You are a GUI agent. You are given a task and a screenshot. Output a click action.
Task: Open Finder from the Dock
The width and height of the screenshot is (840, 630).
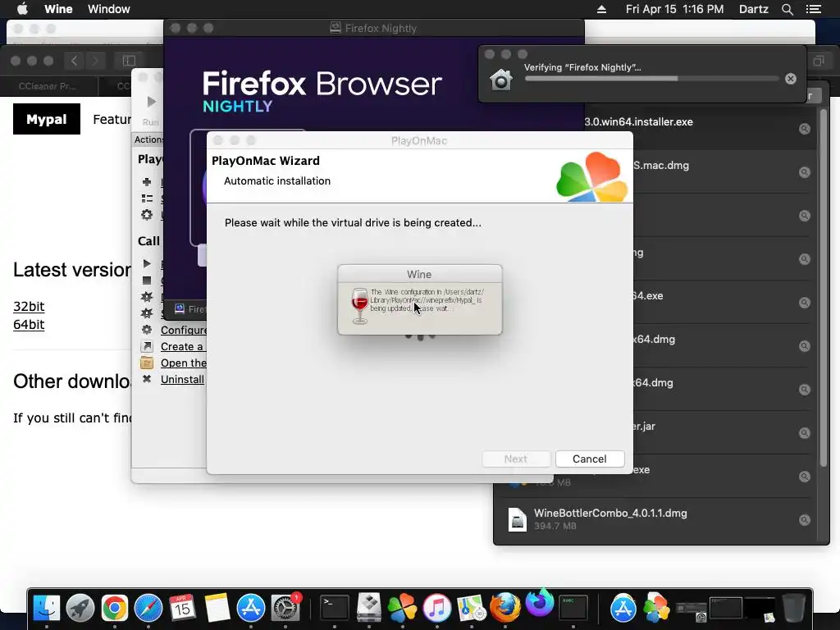pyautogui.click(x=47, y=608)
